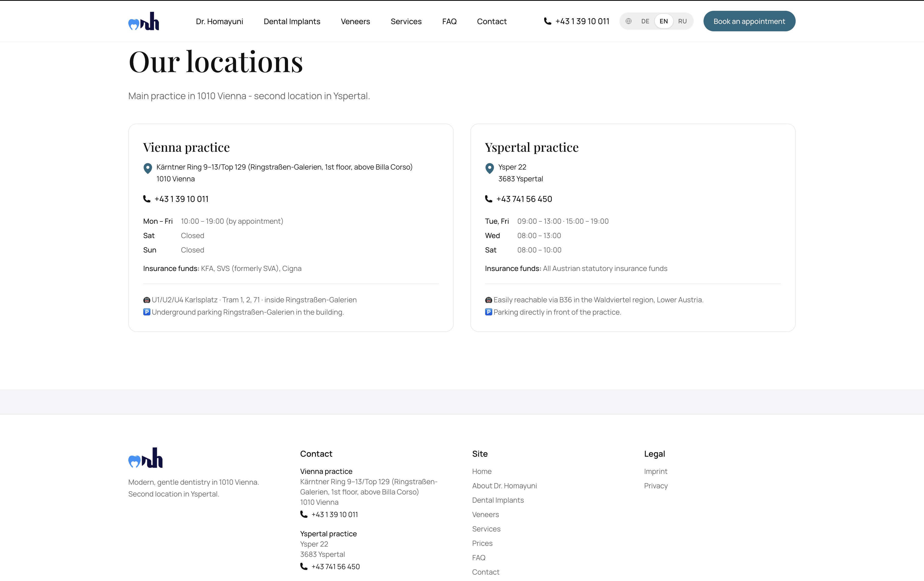This screenshot has height=581, width=924.
Task: Open the Imprint legal page
Action: pos(656,471)
